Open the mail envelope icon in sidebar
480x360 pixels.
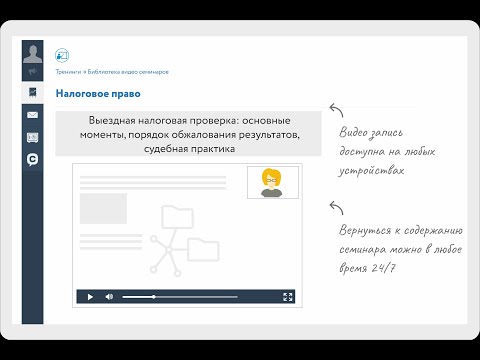[33, 115]
